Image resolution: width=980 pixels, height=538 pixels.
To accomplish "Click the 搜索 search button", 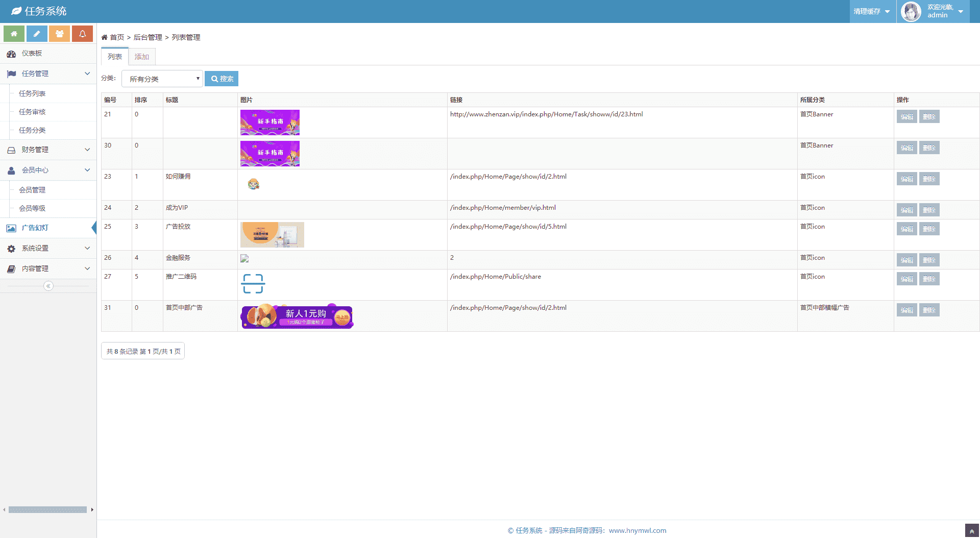I will [222, 79].
